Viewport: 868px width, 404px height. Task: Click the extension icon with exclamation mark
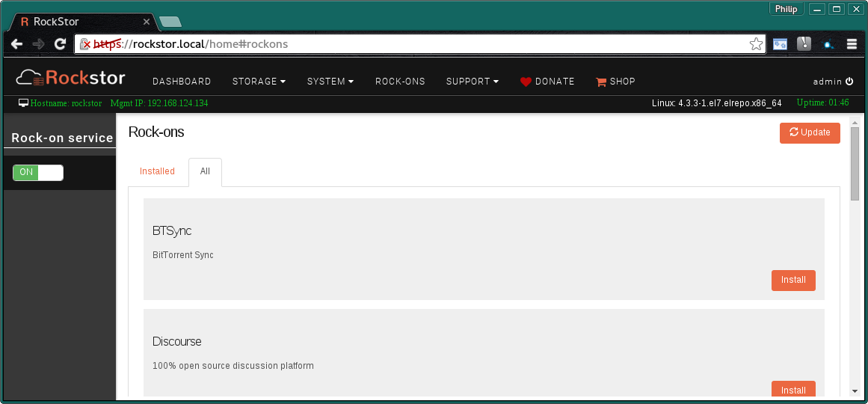(804, 44)
